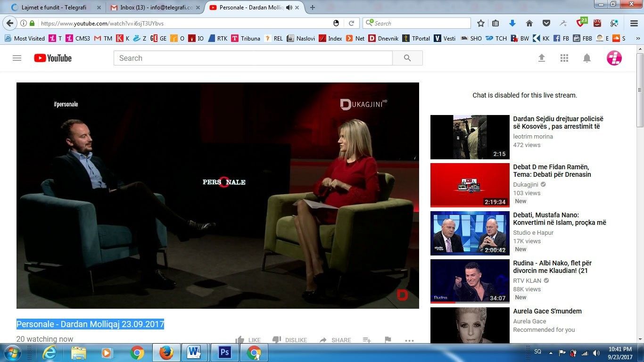Click the Pocket icon in toolbar

tap(546, 23)
